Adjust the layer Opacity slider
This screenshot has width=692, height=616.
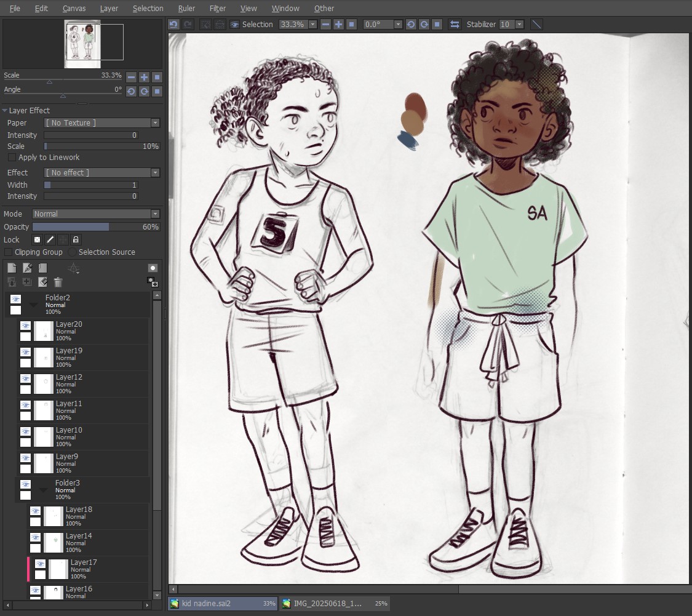point(96,227)
